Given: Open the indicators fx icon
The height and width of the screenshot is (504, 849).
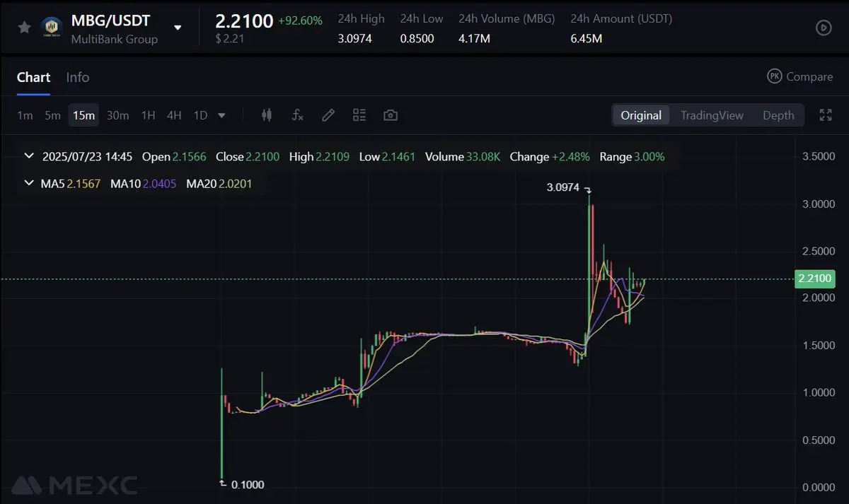Looking at the screenshot, I should 298,115.
